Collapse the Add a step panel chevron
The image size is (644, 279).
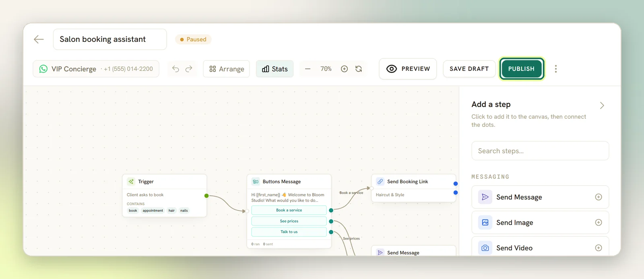click(x=602, y=105)
